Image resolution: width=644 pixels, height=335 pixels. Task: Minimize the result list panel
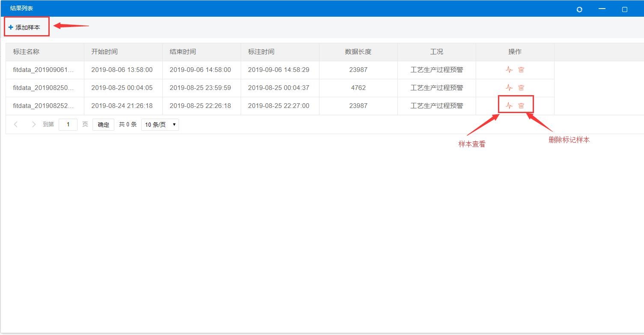602,9
